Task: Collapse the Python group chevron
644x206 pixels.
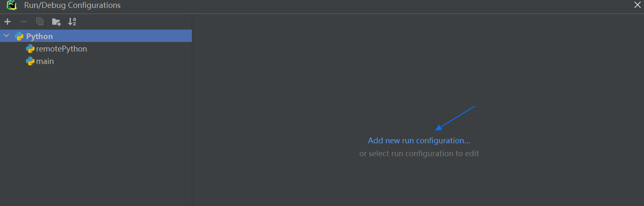Action: pyautogui.click(x=6, y=36)
